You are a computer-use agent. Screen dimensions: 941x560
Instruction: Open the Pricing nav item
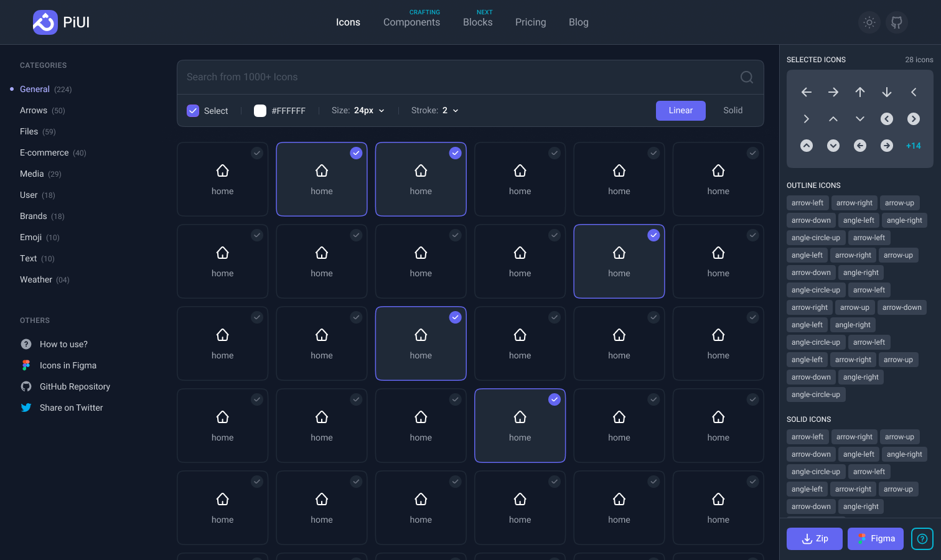[530, 22]
